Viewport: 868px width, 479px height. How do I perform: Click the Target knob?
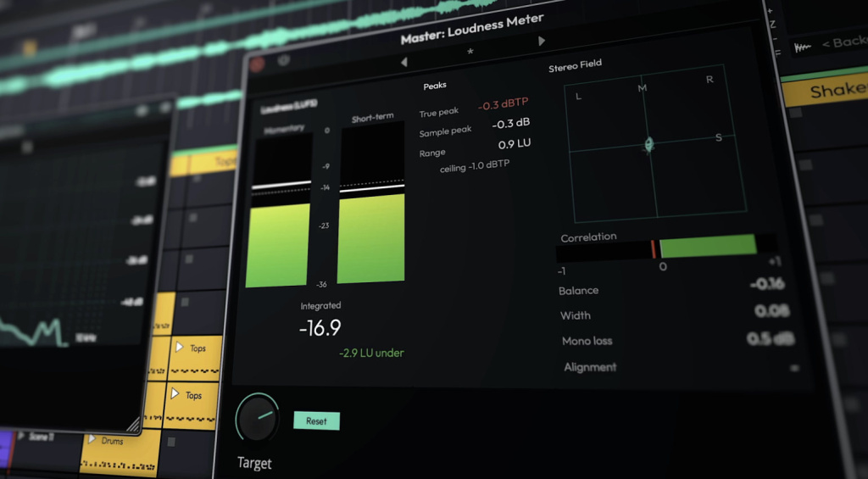[257, 417]
